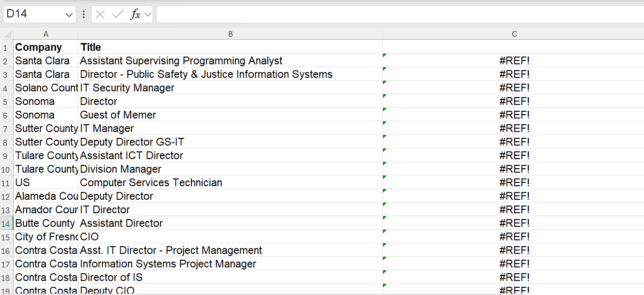Image resolution: width=644 pixels, height=295 pixels.
Task: Click the Cancel (X) formula bar icon
Action: click(x=100, y=15)
